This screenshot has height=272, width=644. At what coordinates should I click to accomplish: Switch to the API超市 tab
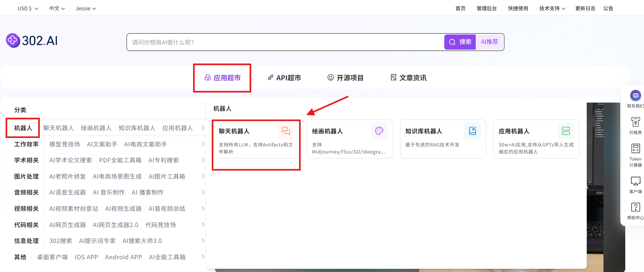pyautogui.click(x=284, y=78)
